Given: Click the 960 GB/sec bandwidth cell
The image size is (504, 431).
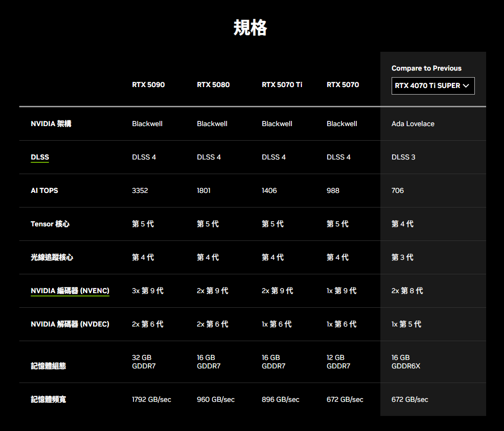Looking at the screenshot, I should point(216,399).
